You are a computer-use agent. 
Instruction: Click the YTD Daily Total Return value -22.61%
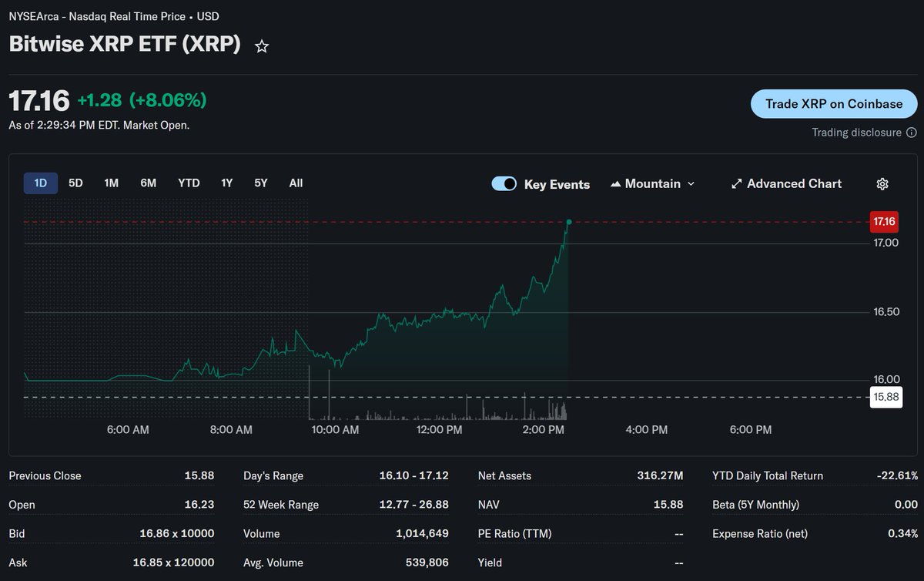tap(897, 475)
